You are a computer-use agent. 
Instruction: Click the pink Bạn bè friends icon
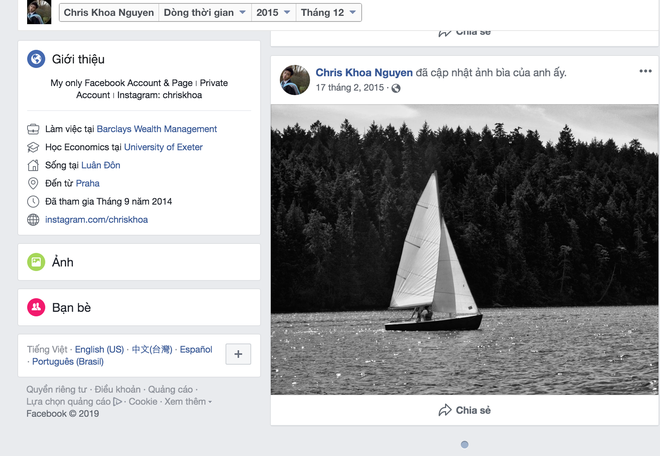point(36,308)
